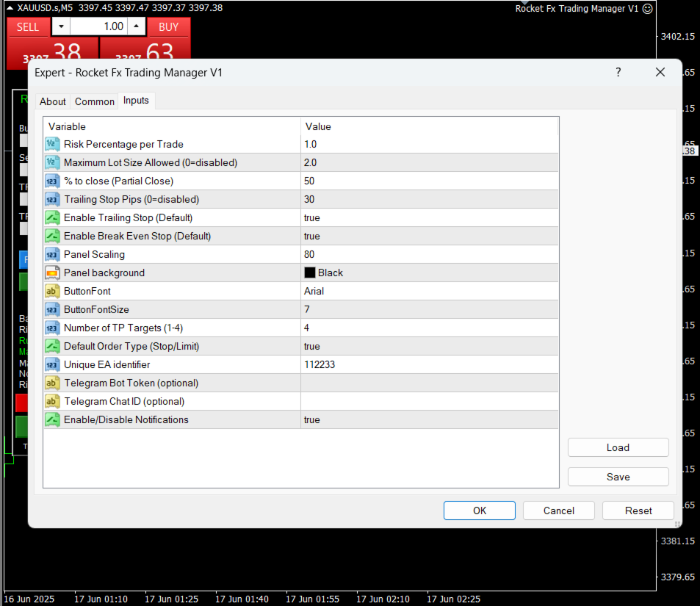Click the Trailing Stop Pips row icon

(x=52, y=199)
